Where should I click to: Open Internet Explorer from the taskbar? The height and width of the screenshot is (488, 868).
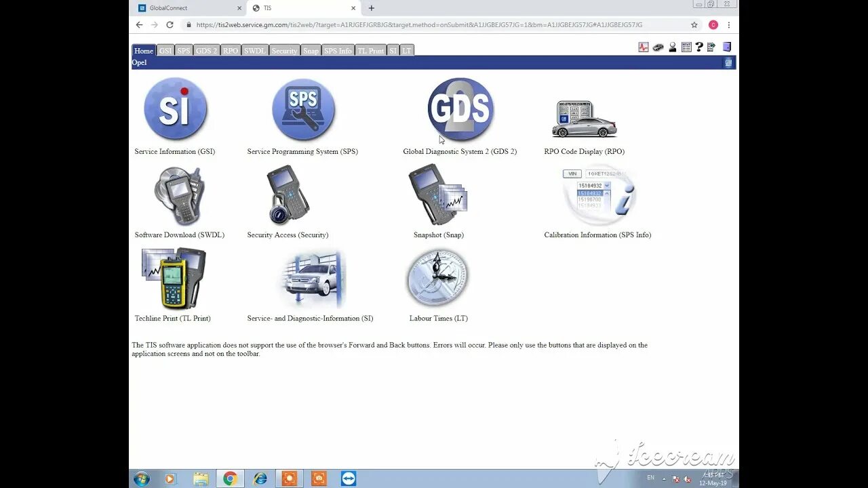(x=260, y=479)
